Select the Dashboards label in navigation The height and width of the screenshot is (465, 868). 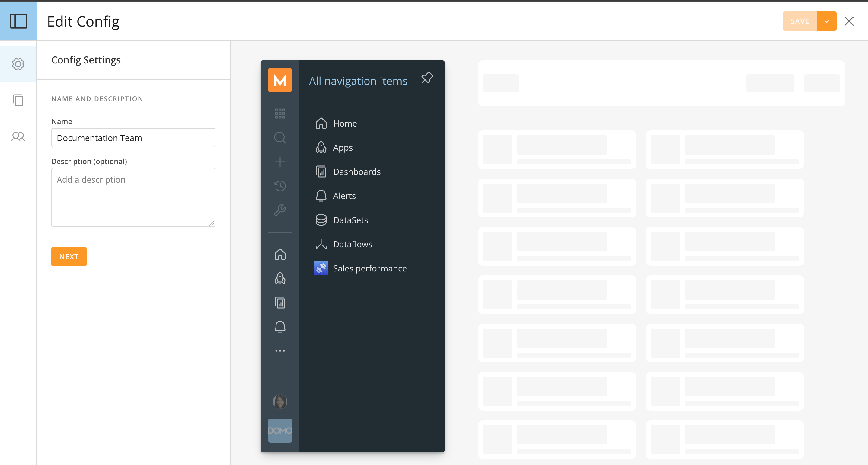(x=356, y=172)
